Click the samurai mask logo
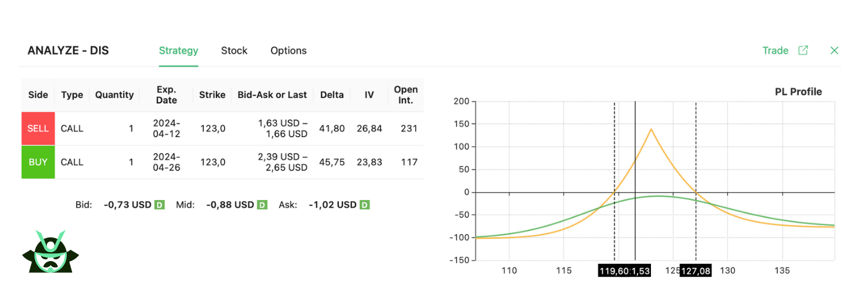Screen dimensions: 868x305 click(x=50, y=252)
